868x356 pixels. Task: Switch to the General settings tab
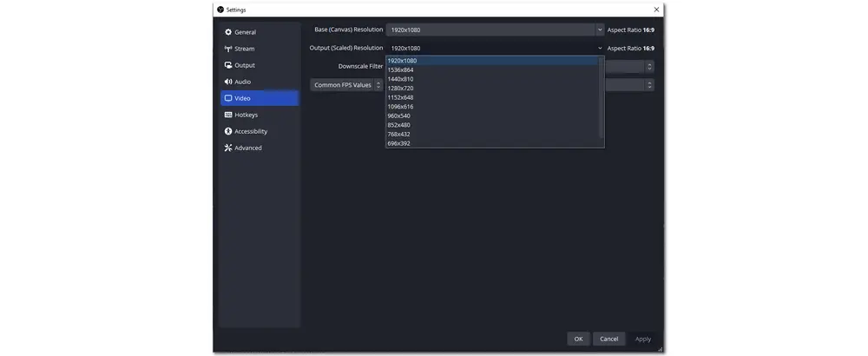(x=260, y=32)
